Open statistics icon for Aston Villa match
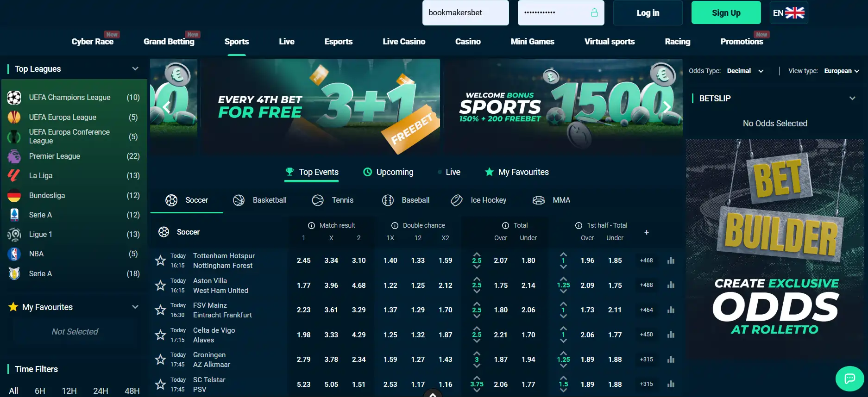The image size is (868, 397). point(671,285)
